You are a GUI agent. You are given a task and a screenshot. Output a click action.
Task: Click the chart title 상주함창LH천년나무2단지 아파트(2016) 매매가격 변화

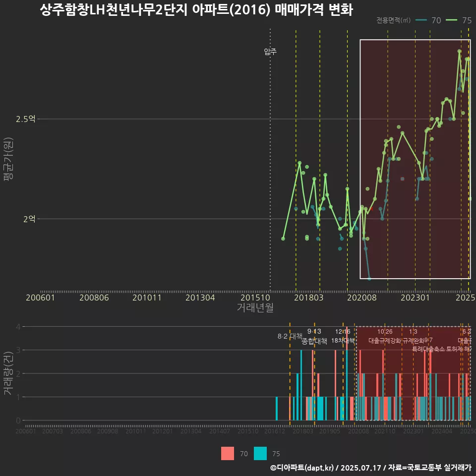196,10
